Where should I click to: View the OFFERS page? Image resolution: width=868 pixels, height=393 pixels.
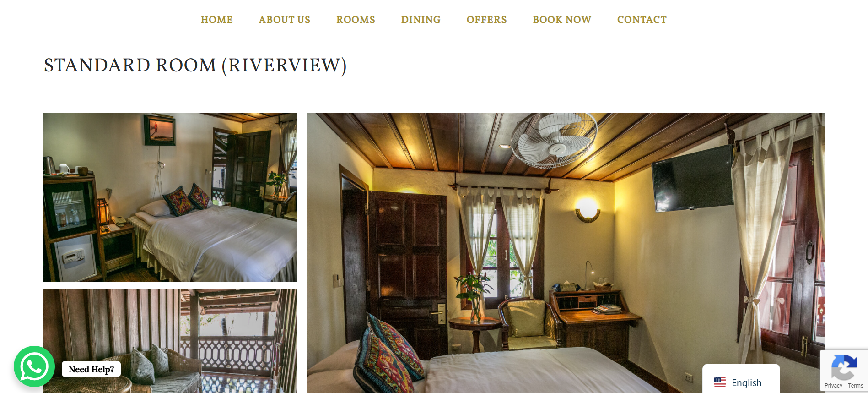487,20
